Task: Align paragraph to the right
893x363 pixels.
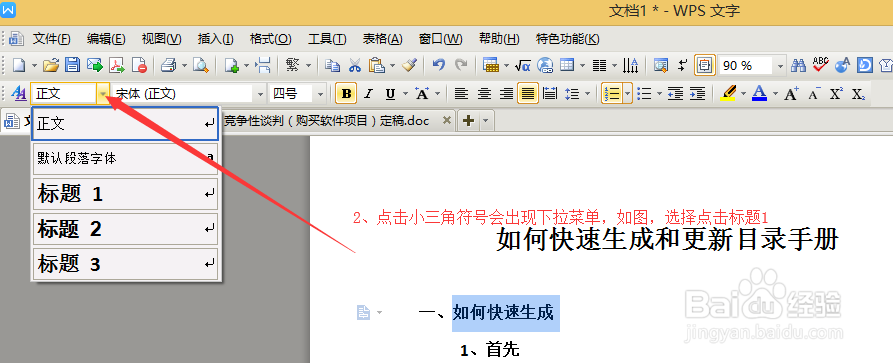Action: [506, 93]
